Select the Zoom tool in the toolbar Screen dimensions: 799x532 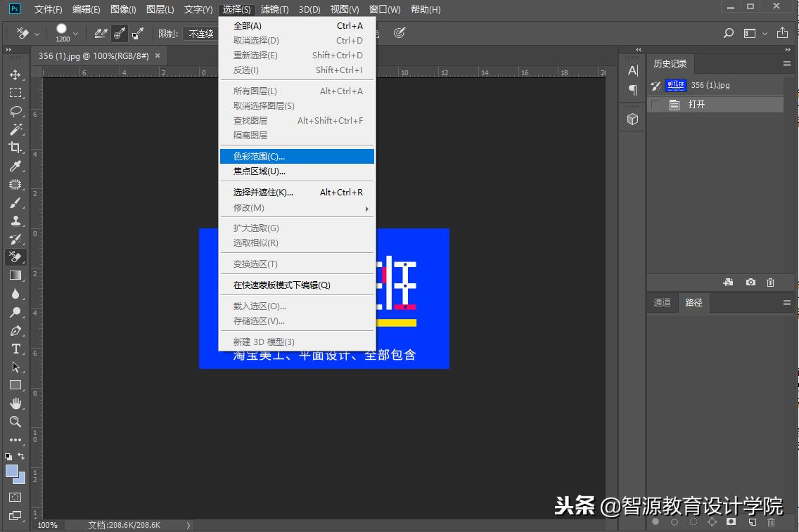tap(15, 422)
